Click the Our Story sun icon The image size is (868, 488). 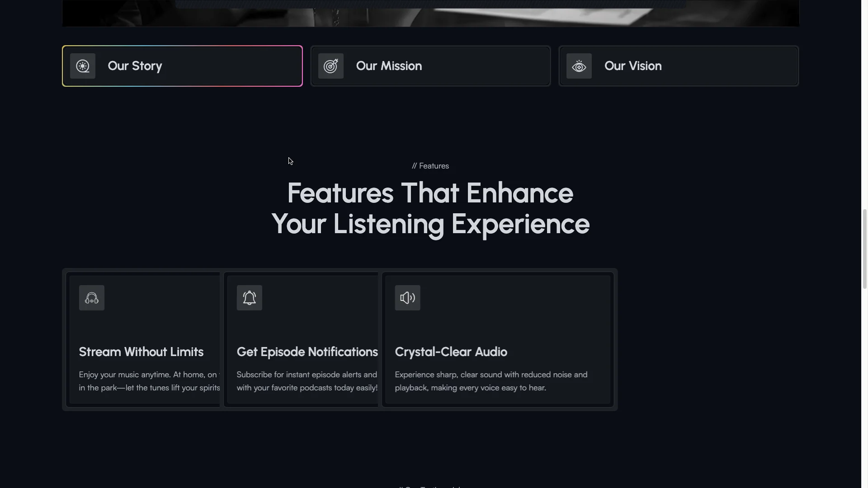pos(83,66)
